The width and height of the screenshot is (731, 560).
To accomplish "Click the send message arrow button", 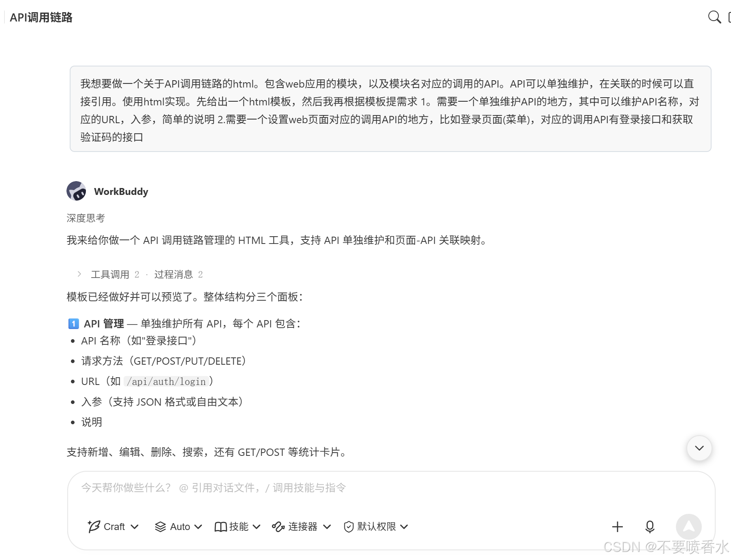I will (688, 527).
